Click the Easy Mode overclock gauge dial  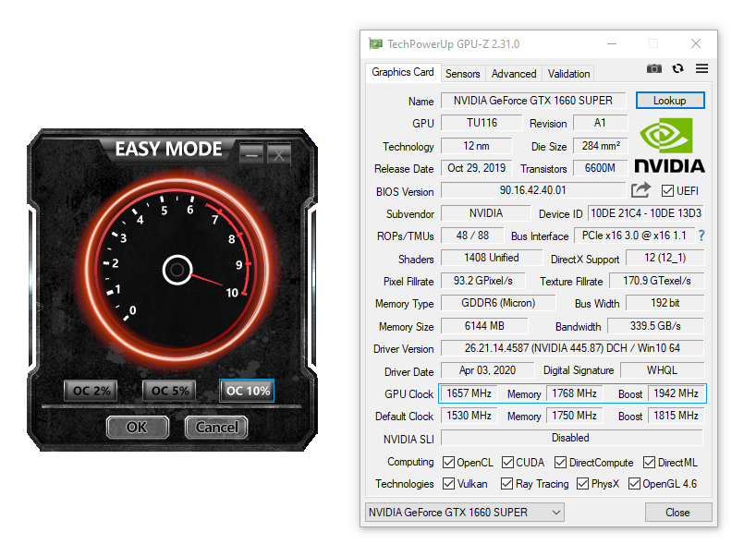pos(177,270)
